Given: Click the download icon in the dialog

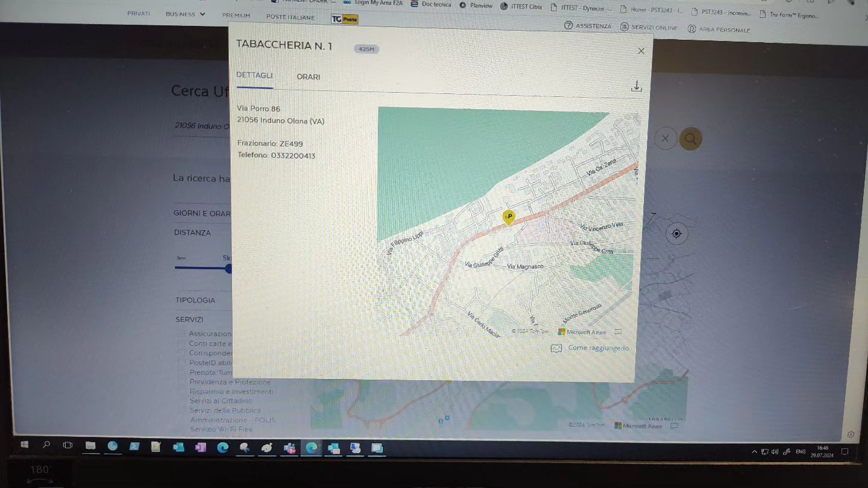Looking at the screenshot, I should (x=636, y=87).
